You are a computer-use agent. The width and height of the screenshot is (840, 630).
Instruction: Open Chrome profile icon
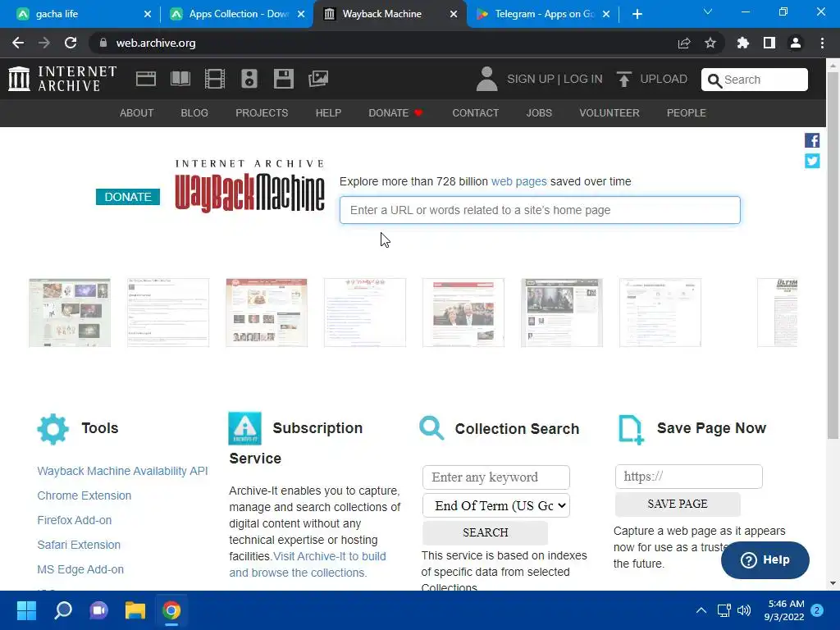tap(796, 43)
